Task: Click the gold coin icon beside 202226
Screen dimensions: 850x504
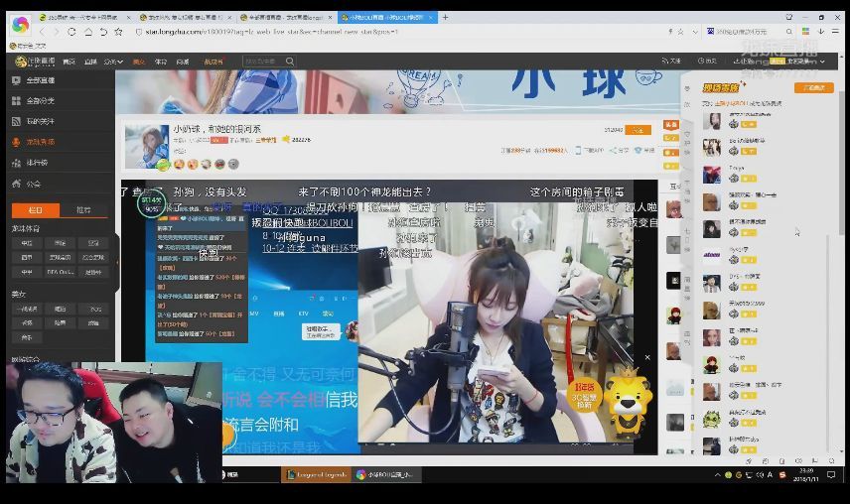Action: 286,140
